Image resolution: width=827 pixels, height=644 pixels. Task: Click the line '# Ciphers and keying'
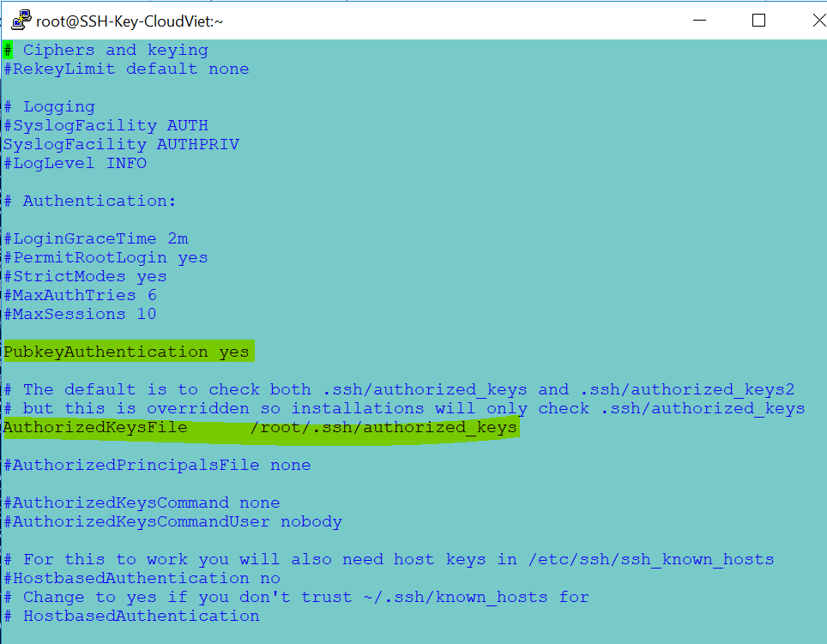click(x=106, y=50)
